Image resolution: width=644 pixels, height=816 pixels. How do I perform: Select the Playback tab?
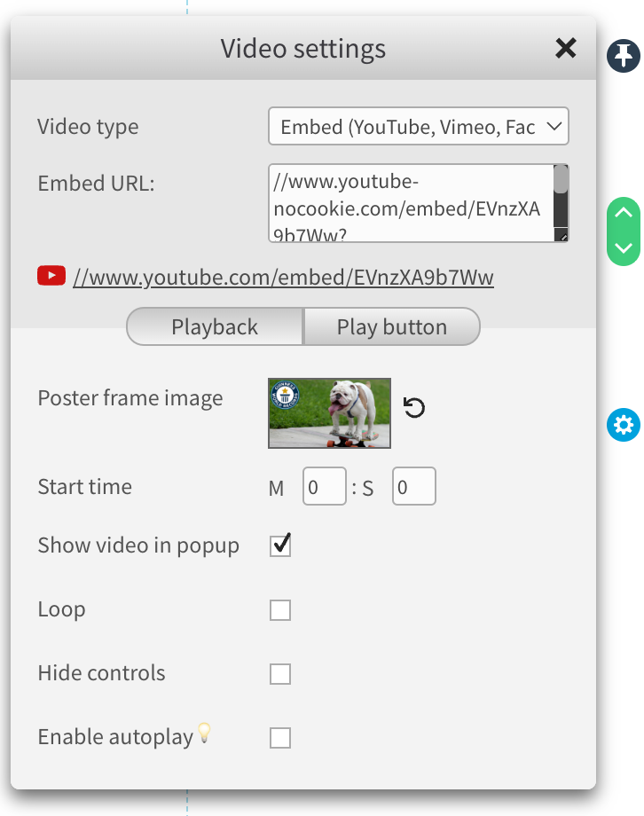[214, 326]
